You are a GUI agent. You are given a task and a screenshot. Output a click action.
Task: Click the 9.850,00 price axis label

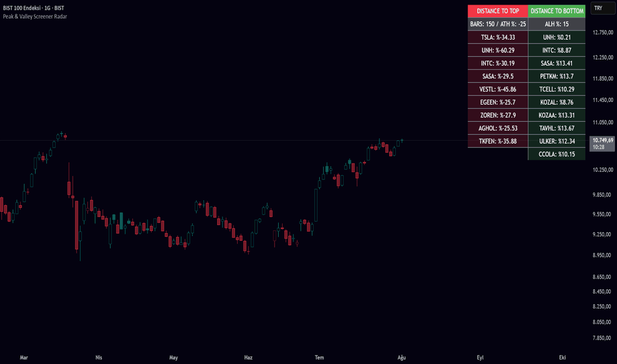[x=603, y=195]
